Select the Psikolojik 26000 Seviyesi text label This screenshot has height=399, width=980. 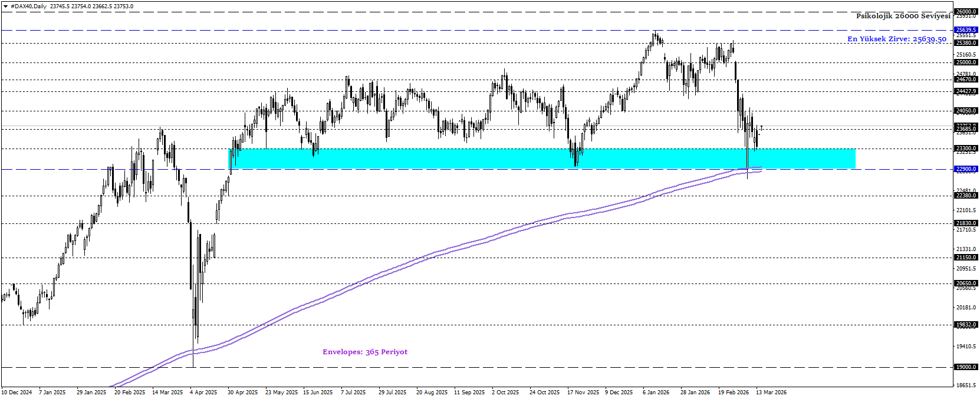click(x=903, y=16)
